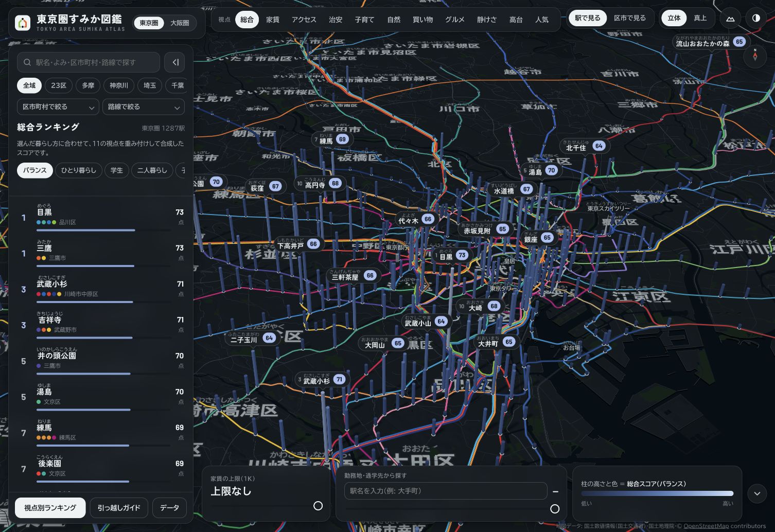Select 駅で見る view mode
The width and height of the screenshot is (775, 532).
tap(588, 18)
